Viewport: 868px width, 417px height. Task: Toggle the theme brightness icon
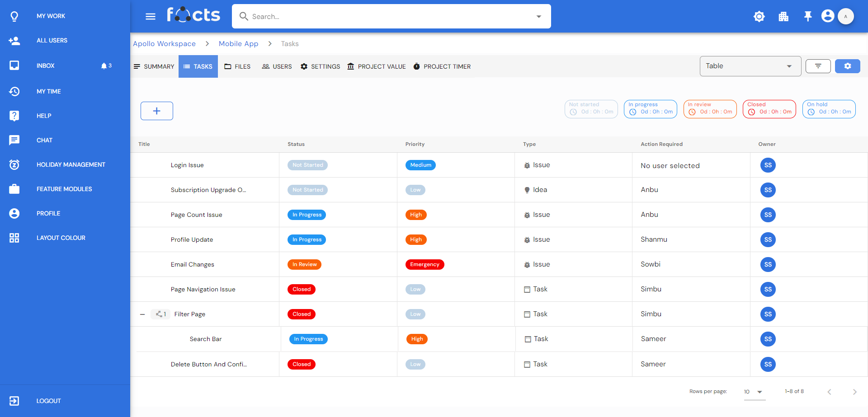tap(759, 17)
